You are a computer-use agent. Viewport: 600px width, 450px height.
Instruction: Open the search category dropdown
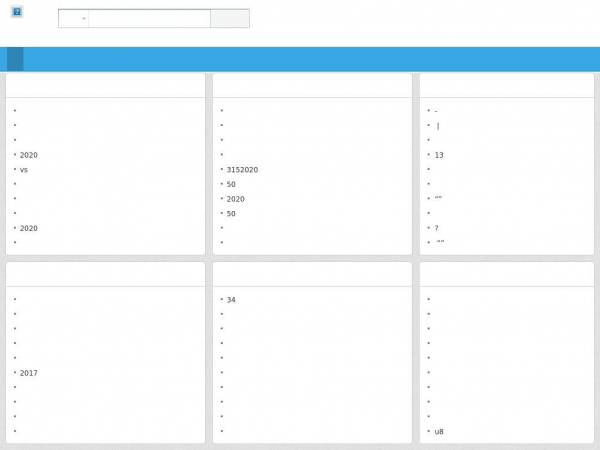(73, 18)
